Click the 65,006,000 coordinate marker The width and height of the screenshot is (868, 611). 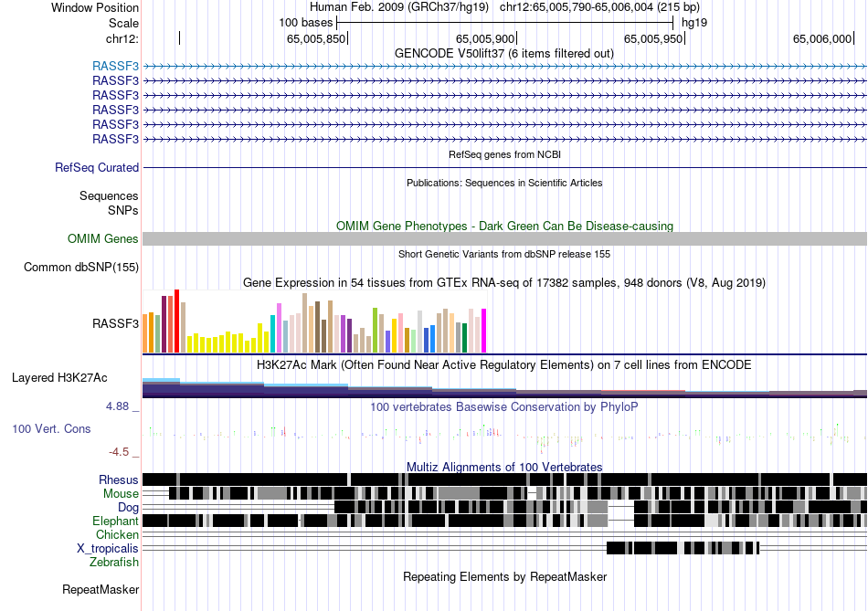click(x=822, y=38)
